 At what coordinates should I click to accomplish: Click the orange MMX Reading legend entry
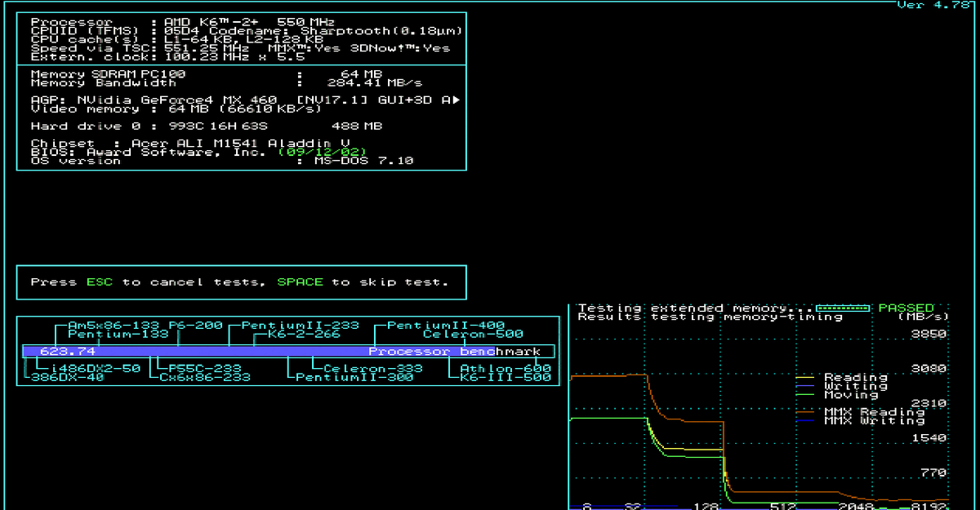coord(860,411)
